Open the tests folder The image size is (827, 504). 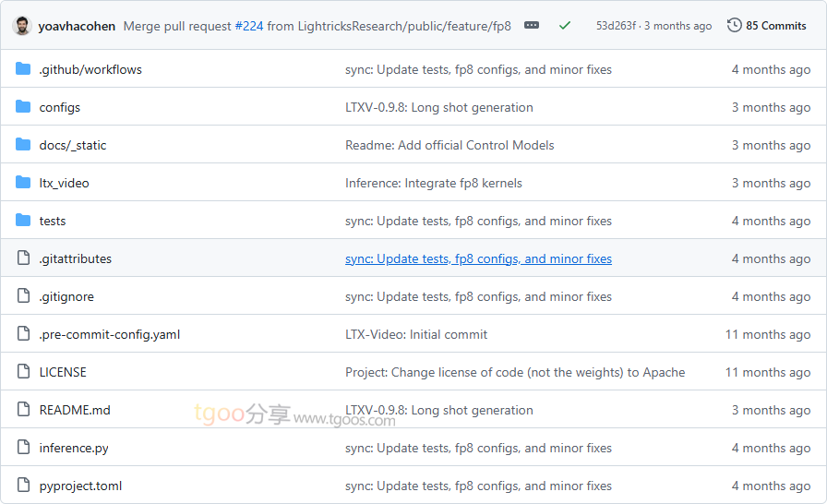coord(53,221)
